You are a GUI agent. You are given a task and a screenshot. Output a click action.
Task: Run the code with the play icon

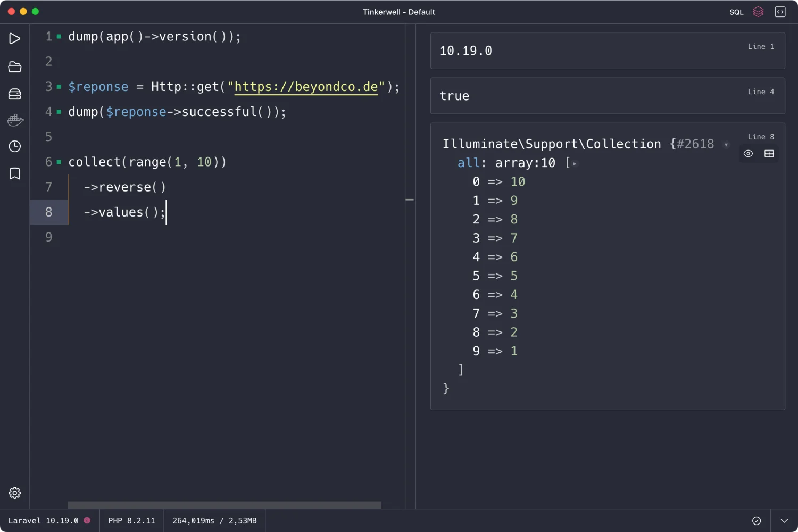coord(15,38)
